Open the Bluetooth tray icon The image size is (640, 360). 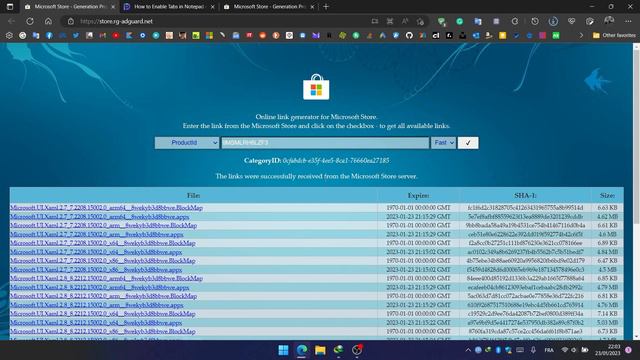pyautogui.click(x=498, y=350)
